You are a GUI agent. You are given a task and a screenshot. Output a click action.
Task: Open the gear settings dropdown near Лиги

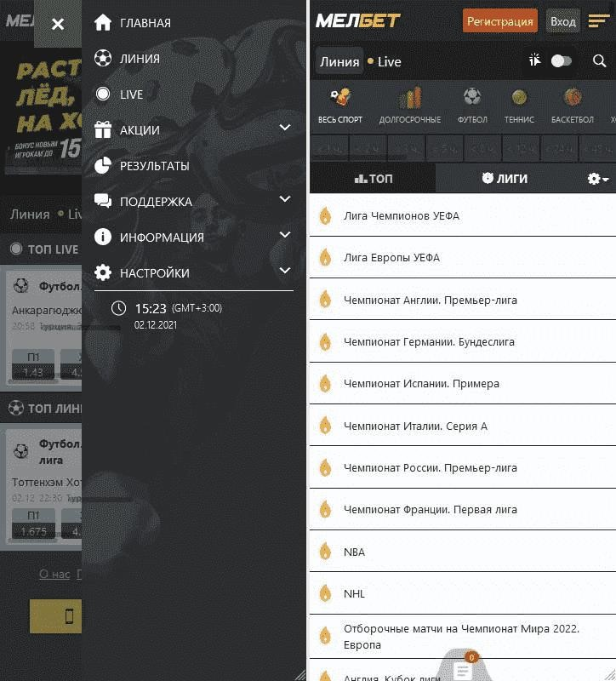[x=598, y=179]
